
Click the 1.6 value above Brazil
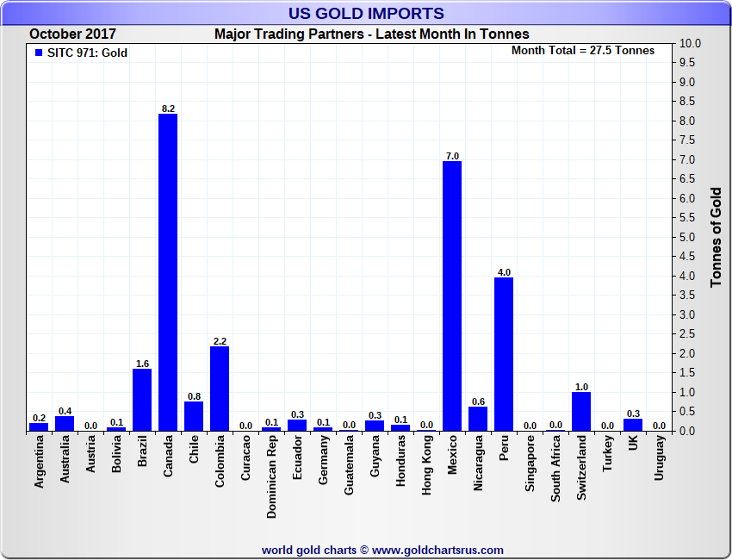(142, 364)
